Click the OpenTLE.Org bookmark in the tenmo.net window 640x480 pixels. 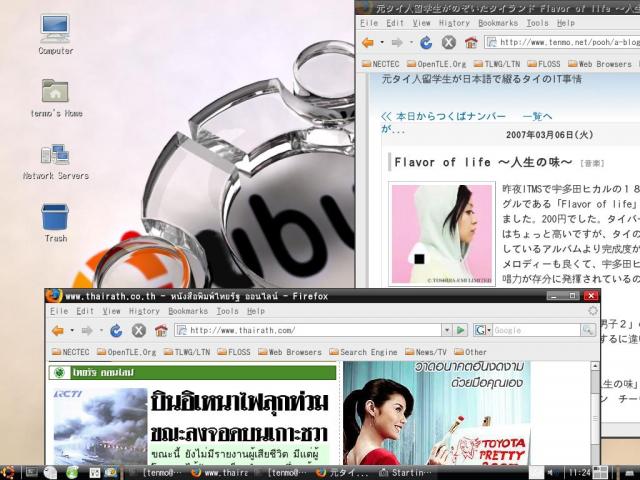[437, 64]
